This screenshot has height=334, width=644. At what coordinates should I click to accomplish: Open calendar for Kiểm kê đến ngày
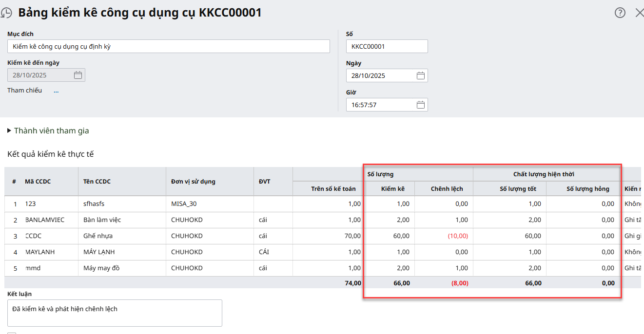[x=78, y=75]
